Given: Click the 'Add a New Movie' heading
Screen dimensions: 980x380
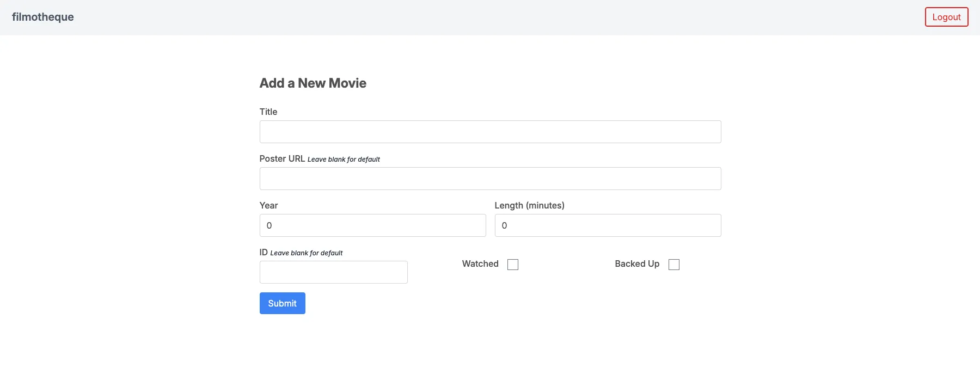Looking at the screenshot, I should coord(313,83).
